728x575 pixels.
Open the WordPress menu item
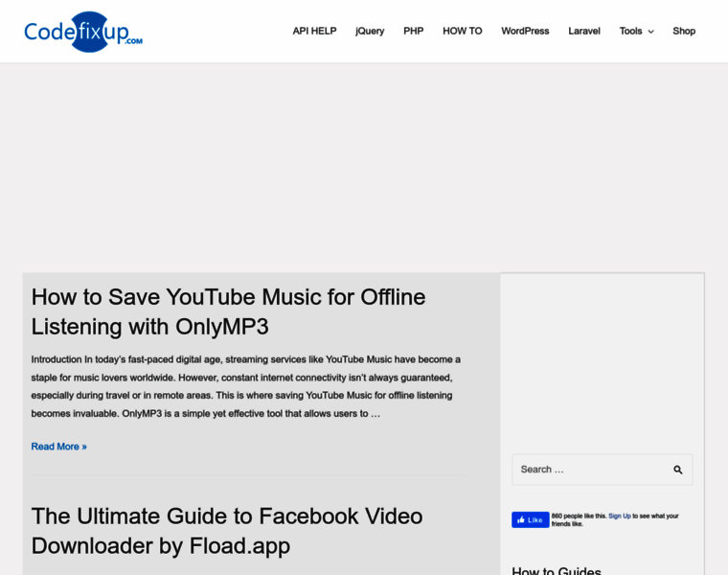click(x=525, y=31)
